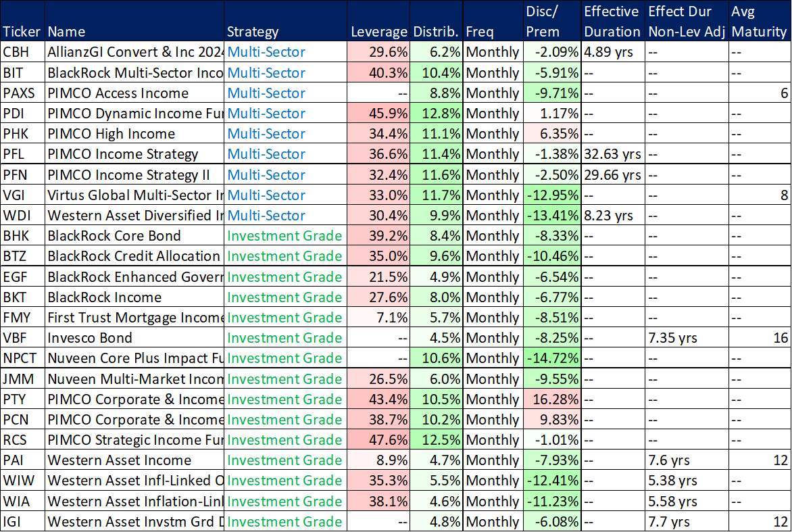Select the Western Asset Income name cell
Viewport: 792px width, 532px height.
(134, 460)
